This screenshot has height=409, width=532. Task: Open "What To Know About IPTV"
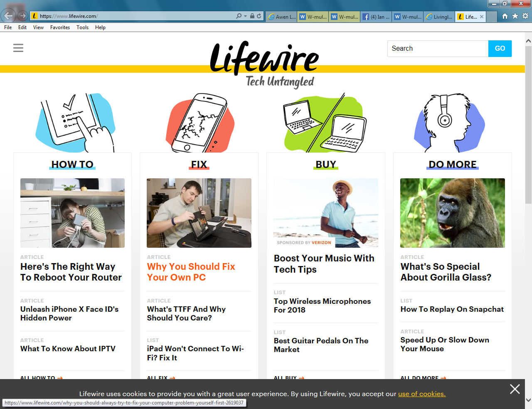(68, 349)
